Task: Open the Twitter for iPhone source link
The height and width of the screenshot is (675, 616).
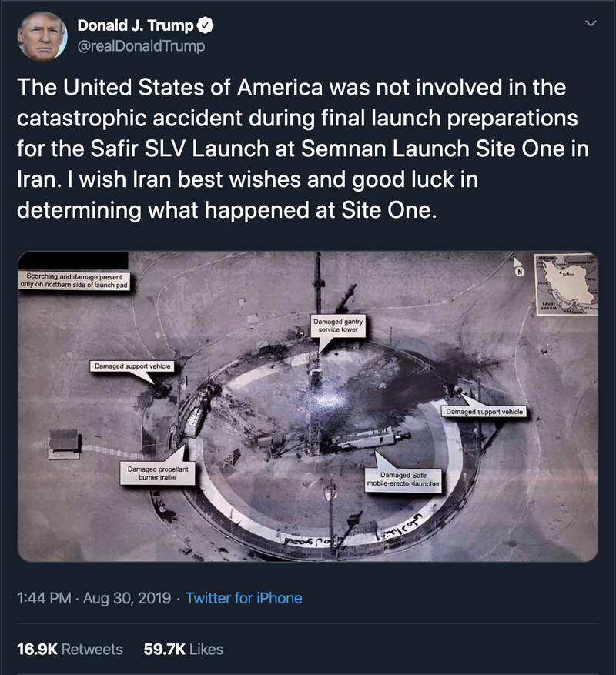Action: (x=244, y=598)
